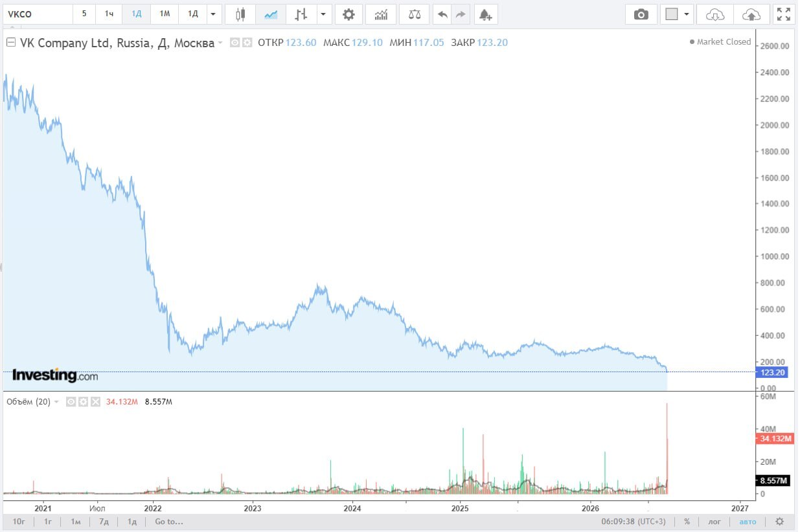Click the layout square button

point(672,14)
